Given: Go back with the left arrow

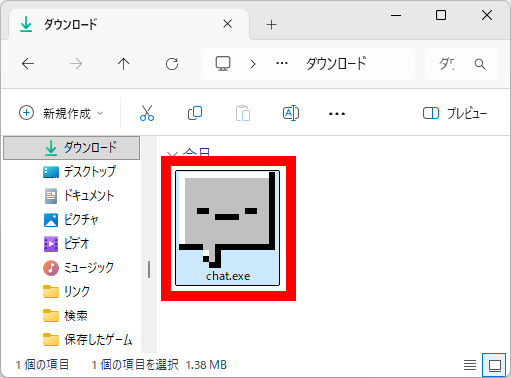Looking at the screenshot, I should point(28,63).
